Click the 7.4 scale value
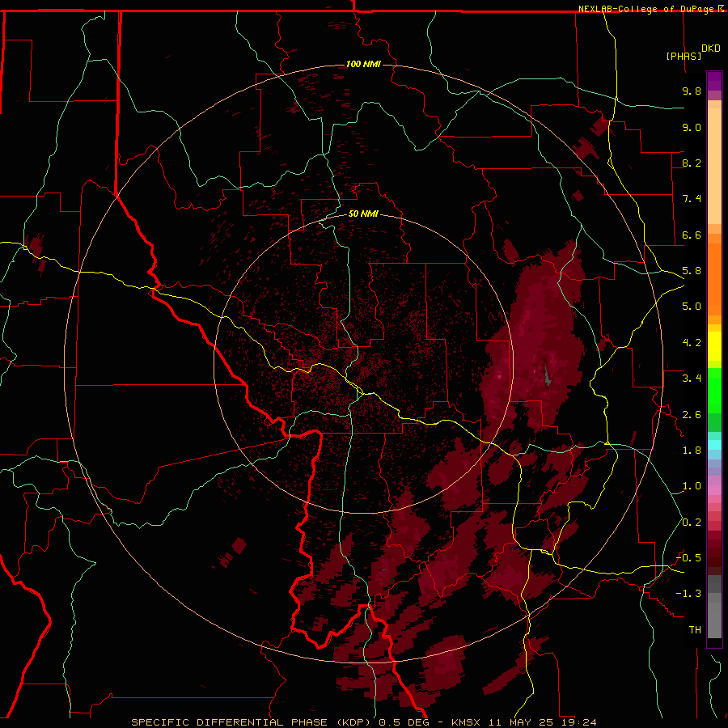 692,199
